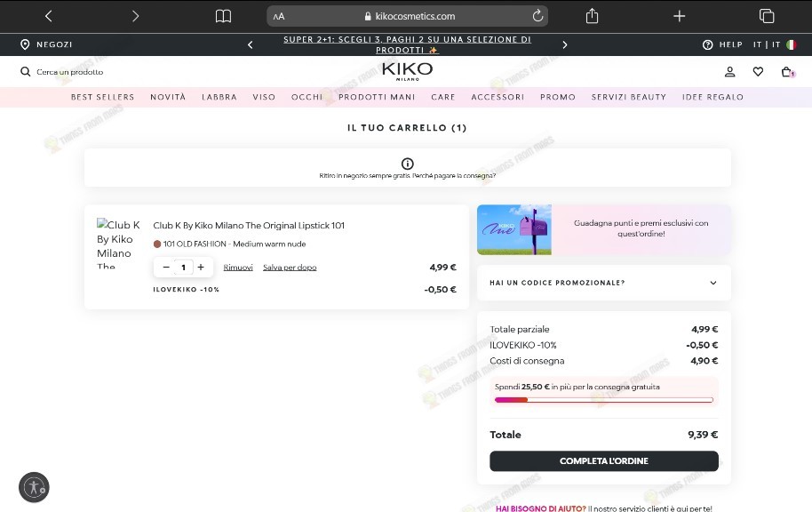Open Club K Original Lipstick 101 product title
The width and height of the screenshot is (812, 512).
249,226
